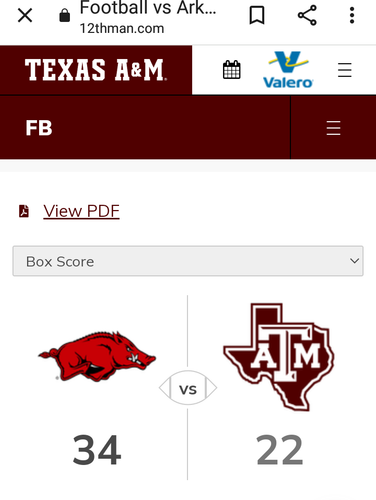Viewport: 376px width, 500px height.
Task: Tap the padlock site security icon
Action: point(65,15)
